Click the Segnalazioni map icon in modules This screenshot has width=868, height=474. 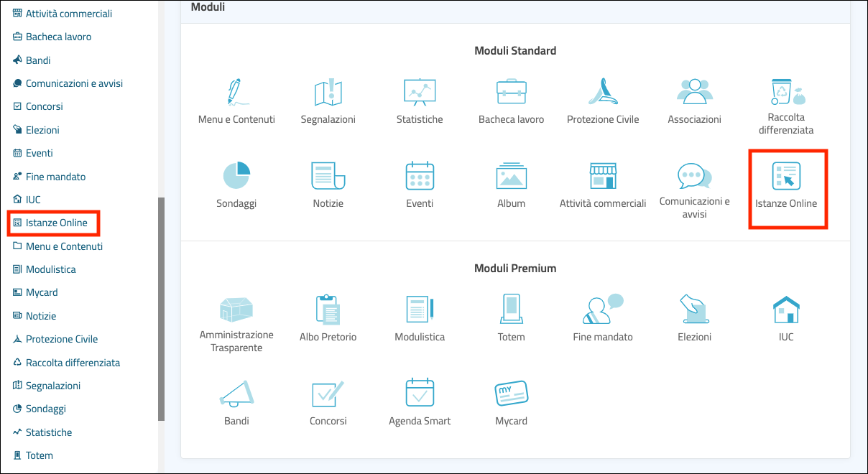328,92
